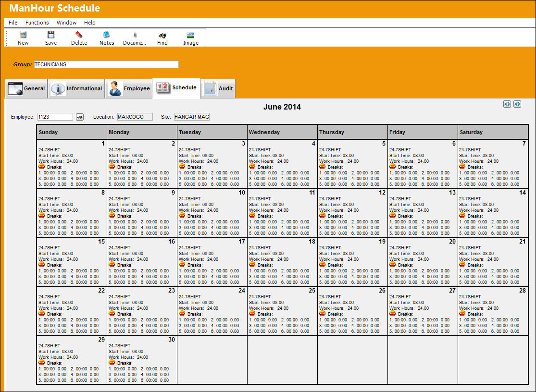536x392 pixels.
Task: Click the breaks burger icon on June 30
Action: coord(112,363)
